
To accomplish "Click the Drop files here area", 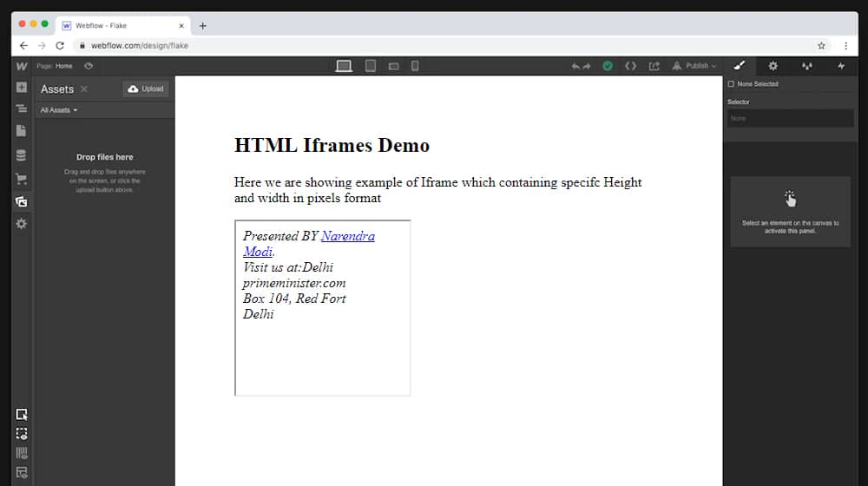I will (105, 173).
